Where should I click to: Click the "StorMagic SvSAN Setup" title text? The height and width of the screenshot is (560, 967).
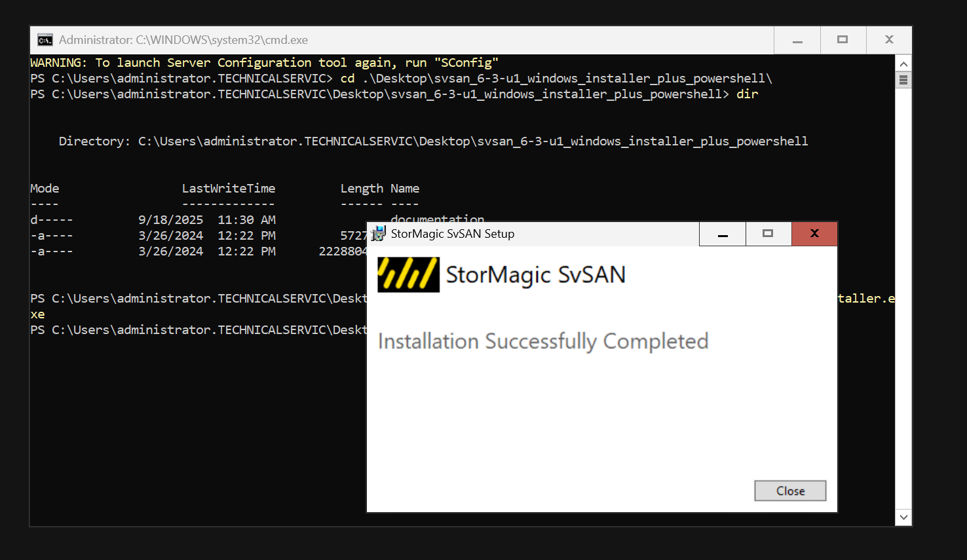click(x=453, y=234)
